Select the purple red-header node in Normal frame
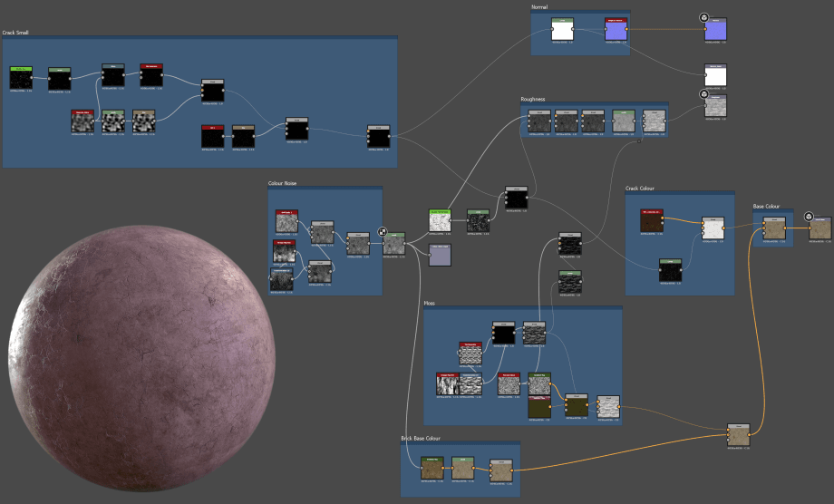Screen dimensions: 834x504 (x=616, y=29)
